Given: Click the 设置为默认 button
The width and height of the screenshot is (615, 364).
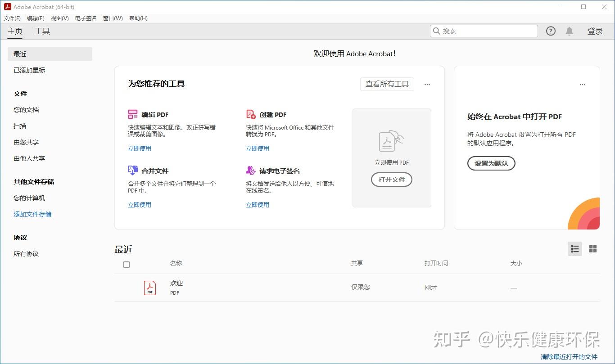Looking at the screenshot, I should coord(491,163).
